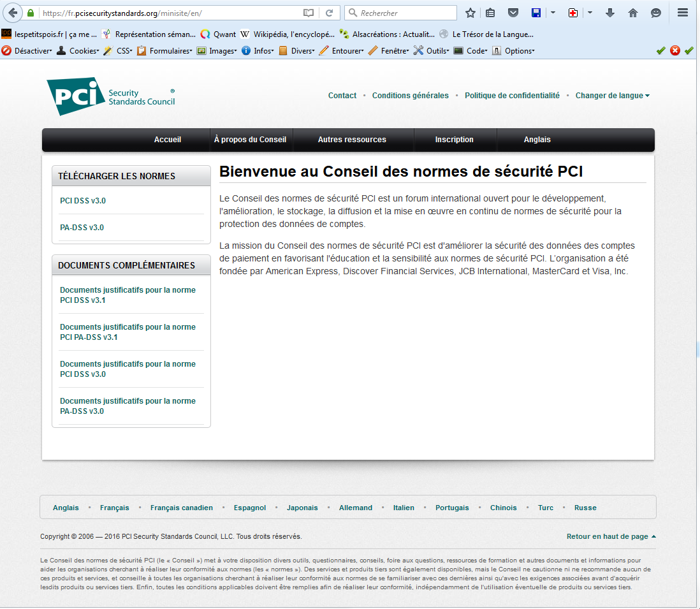Select the Anglais navigation tab
This screenshot has height=609, width=700.
coord(537,140)
